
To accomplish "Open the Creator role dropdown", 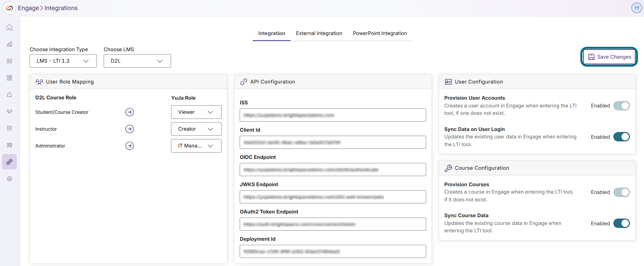I will coord(196,129).
